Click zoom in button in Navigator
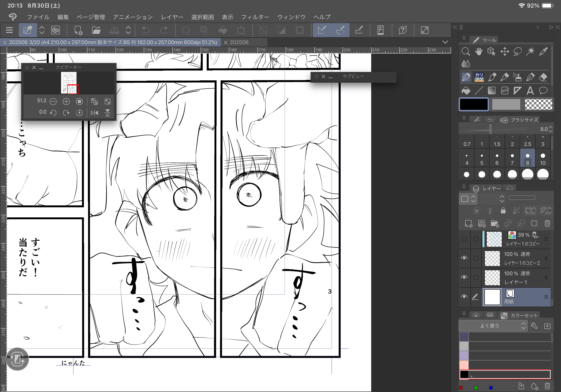The height and width of the screenshot is (392, 561). pyautogui.click(x=66, y=102)
